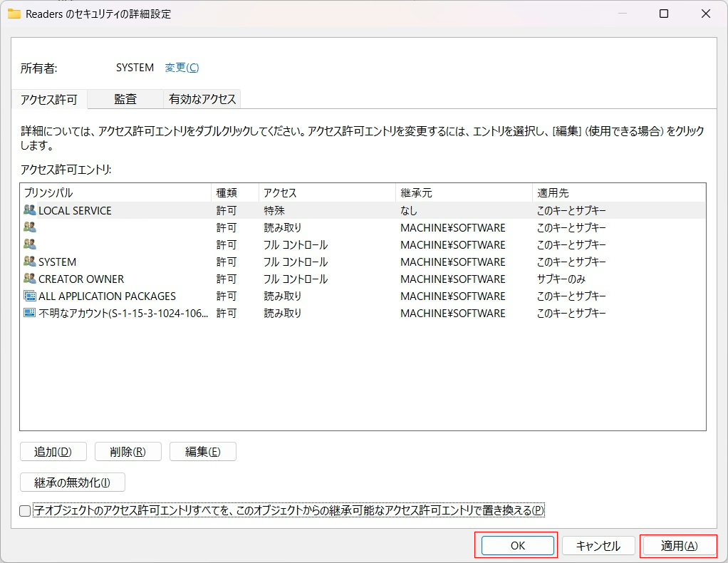Click フル コントロール in the SYSTEM row
Screen dimensions: 728x563
pyautogui.click(x=296, y=262)
